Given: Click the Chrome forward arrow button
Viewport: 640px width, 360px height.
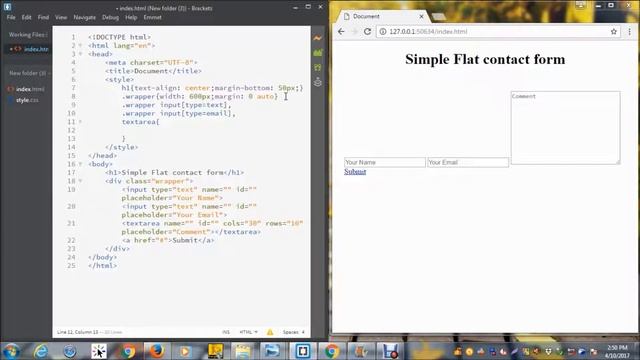Looking at the screenshot, I should tap(354, 31).
